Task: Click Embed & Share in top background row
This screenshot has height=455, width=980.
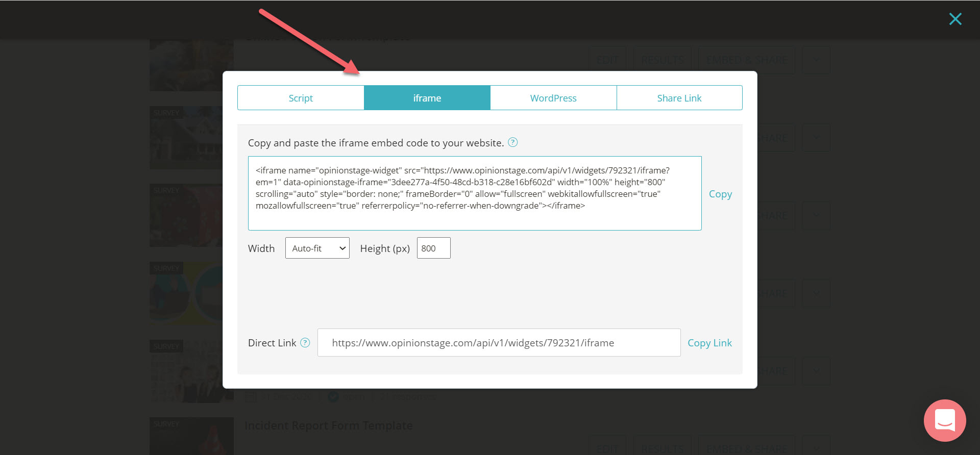Action: pyautogui.click(x=747, y=60)
